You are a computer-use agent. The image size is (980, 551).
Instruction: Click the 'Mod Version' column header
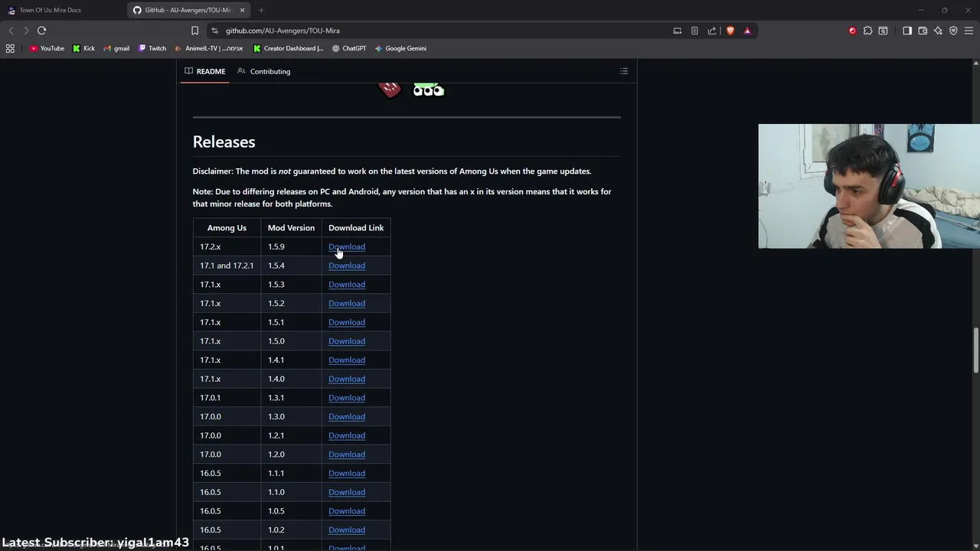click(x=291, y=228)
